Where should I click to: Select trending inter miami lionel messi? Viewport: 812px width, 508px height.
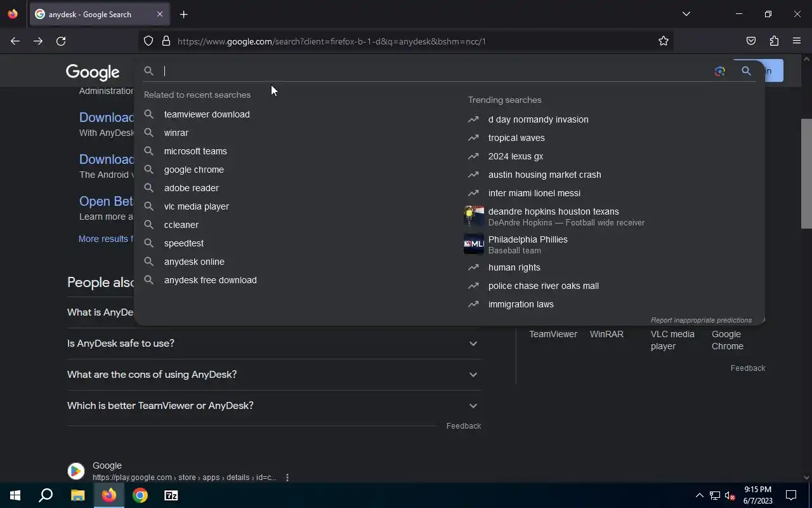click(x=534, y=193)
